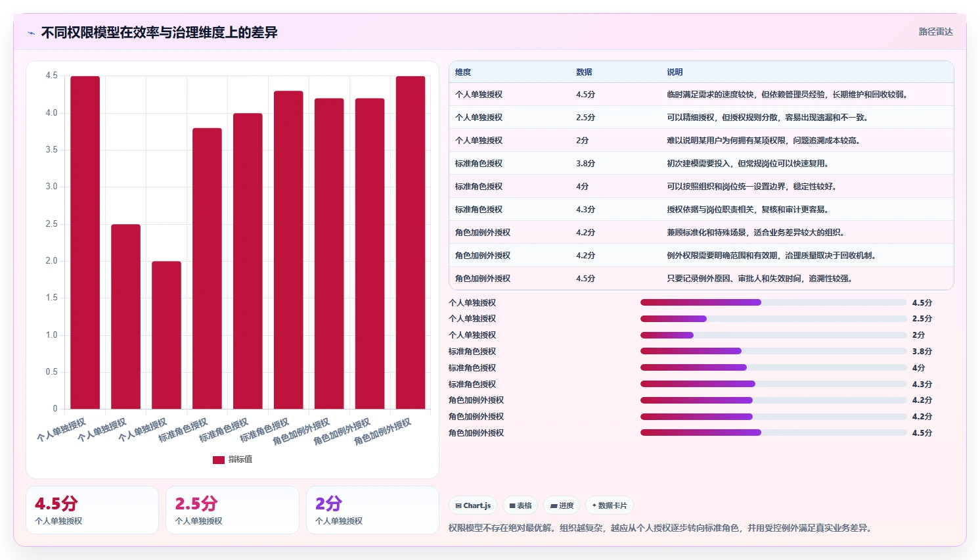Click the y-axis label 1.5

click(x=51, y=298)
